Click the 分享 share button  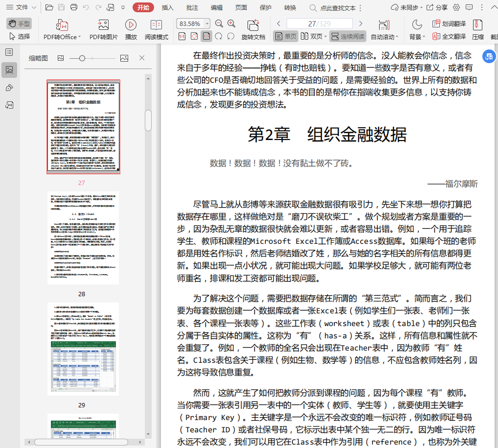point(437,7)
